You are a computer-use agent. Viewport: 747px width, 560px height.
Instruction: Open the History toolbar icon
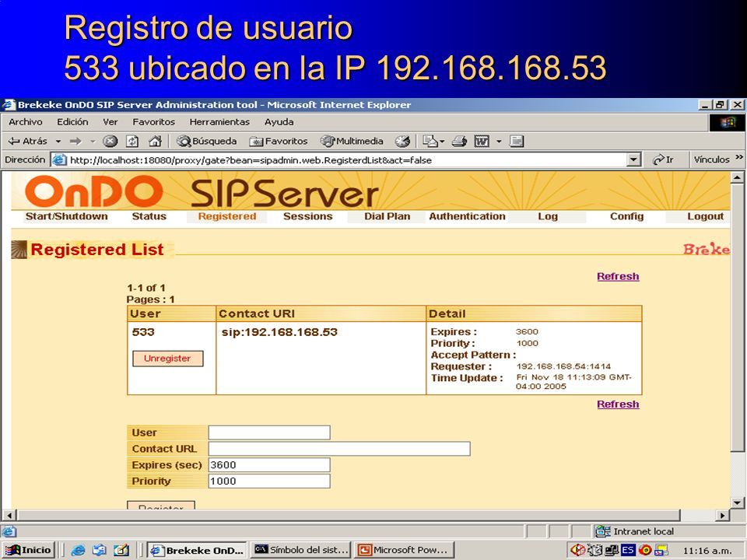tap(402, 141)
